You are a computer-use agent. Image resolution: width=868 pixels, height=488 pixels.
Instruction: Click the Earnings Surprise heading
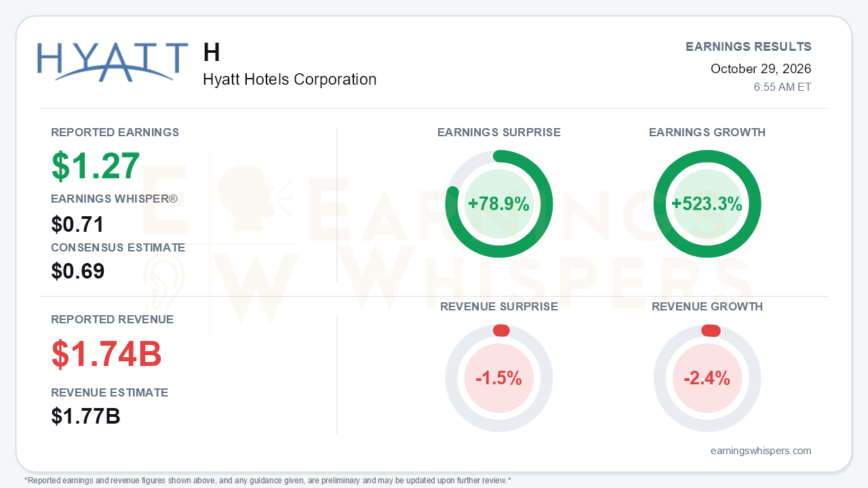499,132
